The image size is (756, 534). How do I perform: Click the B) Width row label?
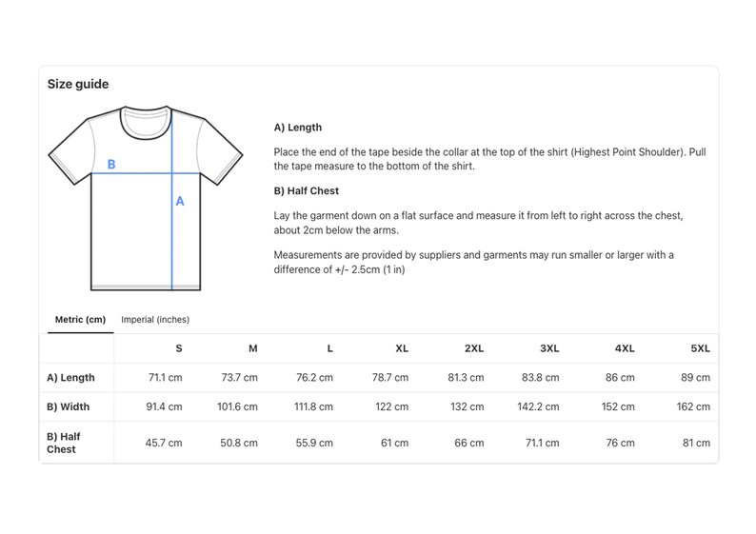[68, 406]
